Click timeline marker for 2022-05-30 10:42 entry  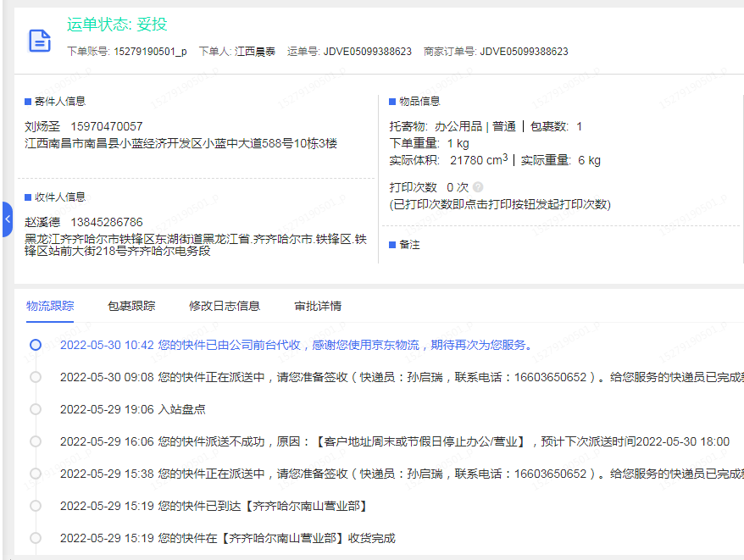click(36, 345)
